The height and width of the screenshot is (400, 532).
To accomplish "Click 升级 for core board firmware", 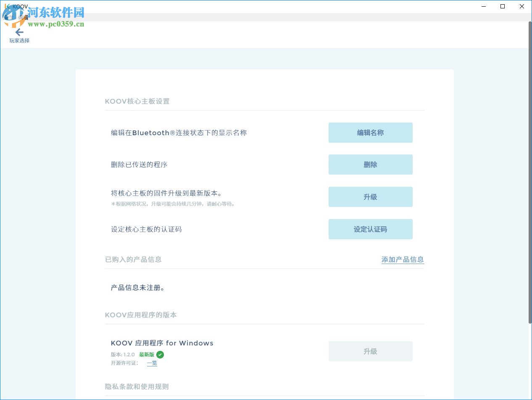I will point(370,197).
